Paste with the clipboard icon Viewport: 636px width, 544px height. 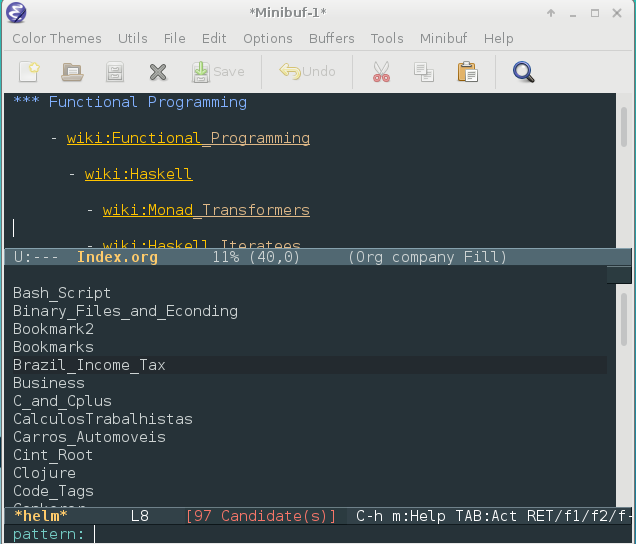(x=467, y=72)
